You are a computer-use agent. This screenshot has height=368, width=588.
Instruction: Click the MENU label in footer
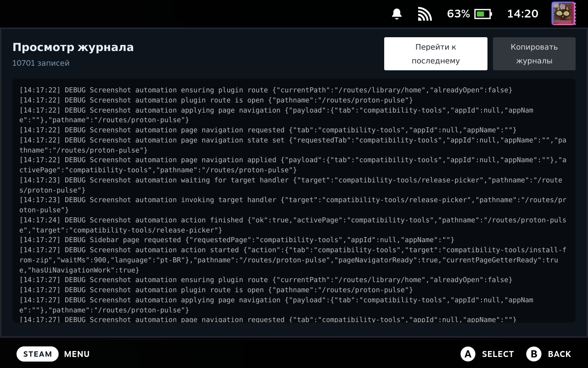[77, 354]
